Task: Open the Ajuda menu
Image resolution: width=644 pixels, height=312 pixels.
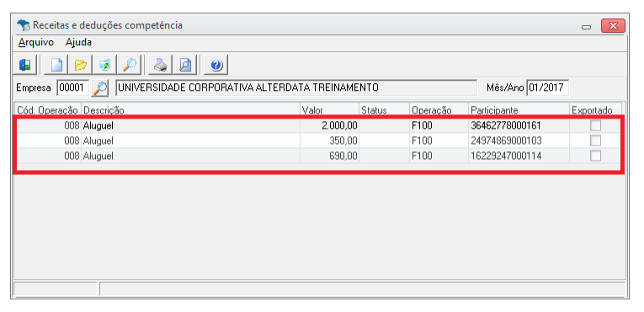Action: [x=78, y=42]
